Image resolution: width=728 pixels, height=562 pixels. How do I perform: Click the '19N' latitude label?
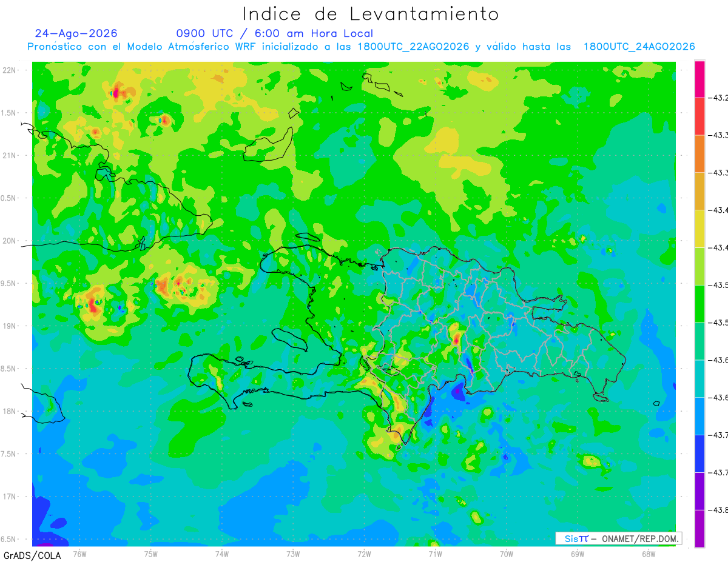(x=10, y=326)
